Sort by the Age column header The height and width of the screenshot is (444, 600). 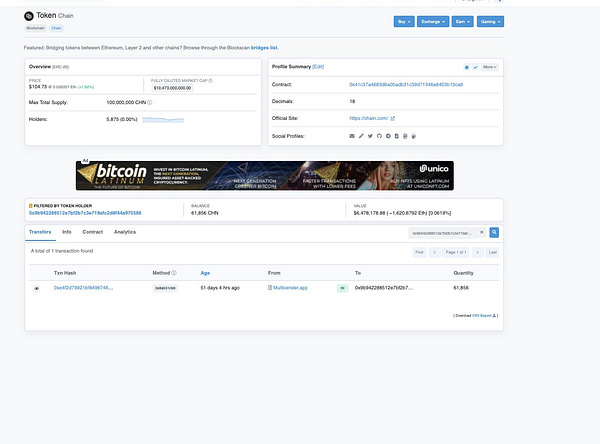pos(205,273)
